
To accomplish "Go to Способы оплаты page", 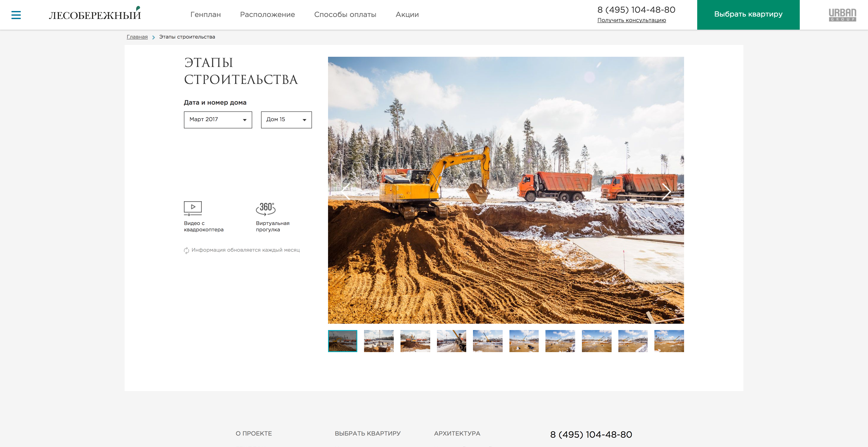I will [x=345, y=14].
